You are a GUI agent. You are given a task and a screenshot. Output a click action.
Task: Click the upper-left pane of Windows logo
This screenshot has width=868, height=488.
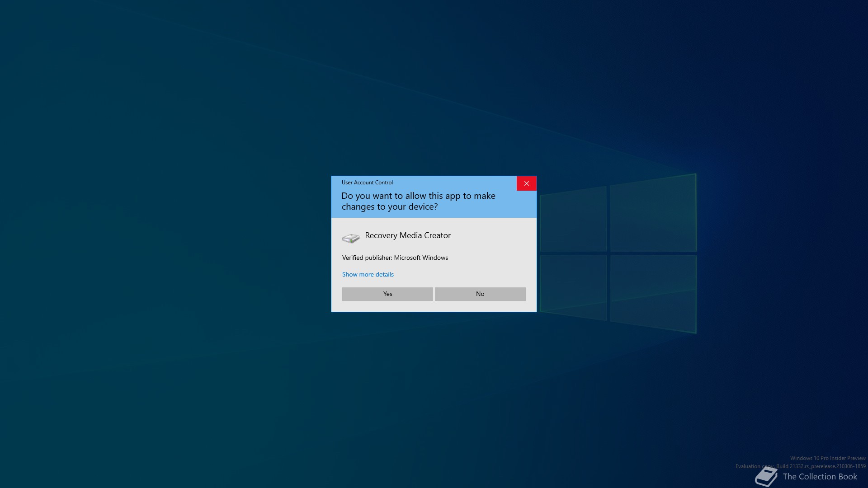(x=573, y=221)
